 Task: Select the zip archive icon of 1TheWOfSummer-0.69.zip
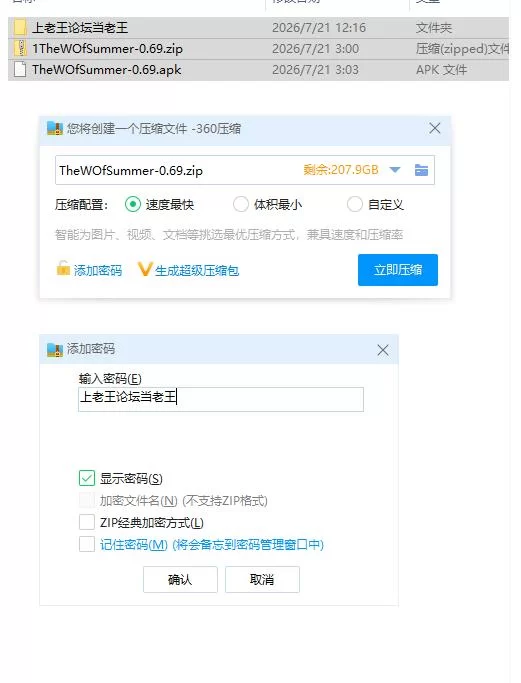coord(20,48)
